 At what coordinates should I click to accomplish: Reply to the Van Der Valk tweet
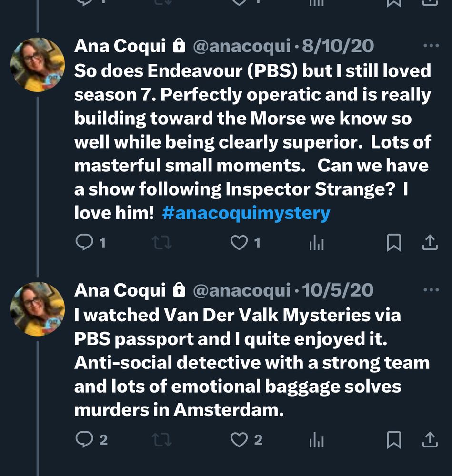(84, 440)
